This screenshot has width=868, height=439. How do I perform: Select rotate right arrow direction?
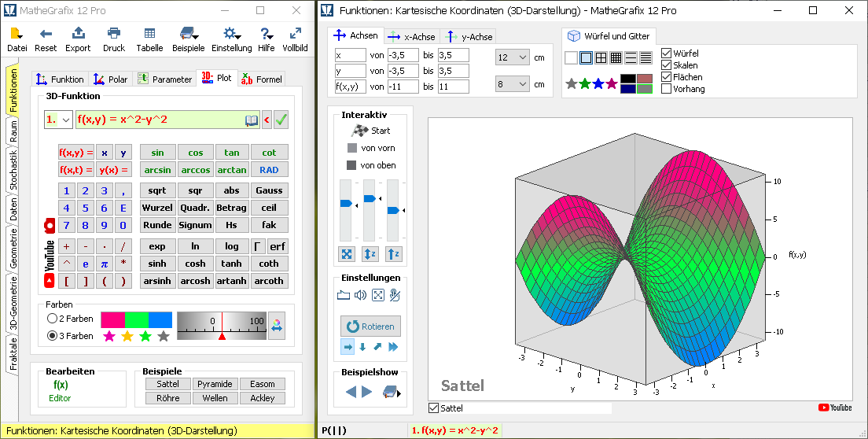[348, 347]
